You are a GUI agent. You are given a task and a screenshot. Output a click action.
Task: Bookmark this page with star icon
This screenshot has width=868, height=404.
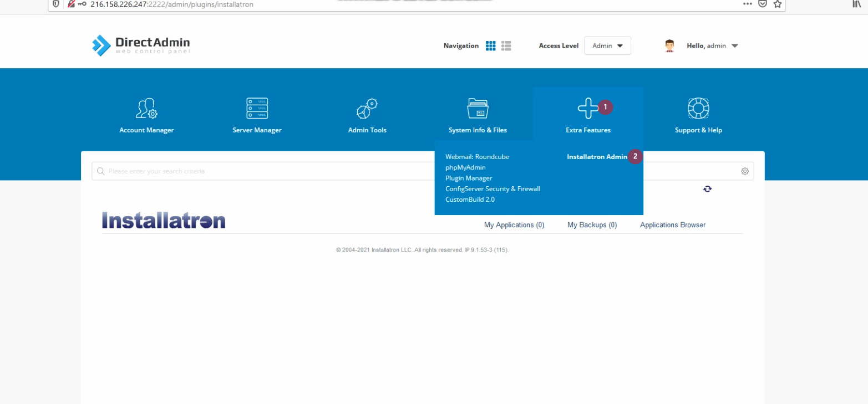point(778,4)
